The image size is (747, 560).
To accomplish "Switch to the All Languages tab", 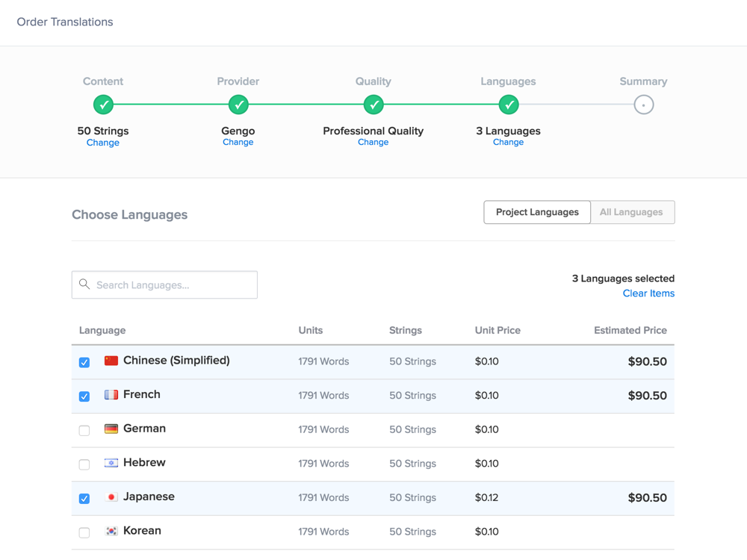I will coord(631,212).
